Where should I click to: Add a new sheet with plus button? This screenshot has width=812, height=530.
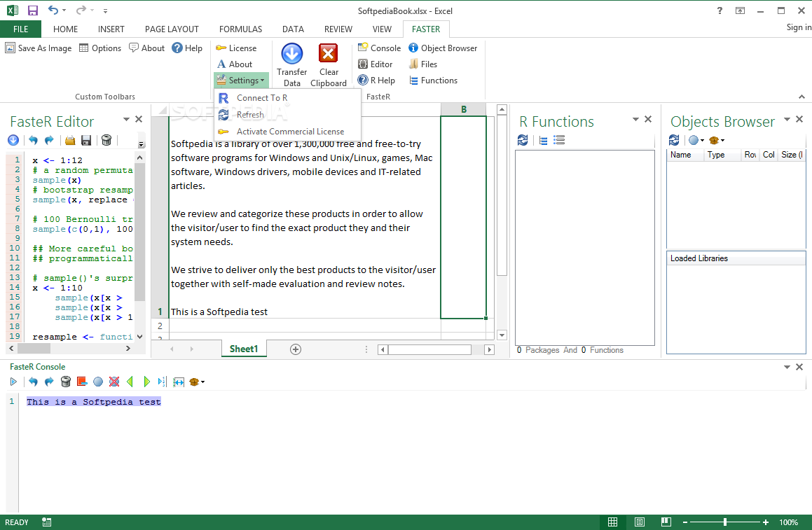pyautogui.click(x=296, y=349)
